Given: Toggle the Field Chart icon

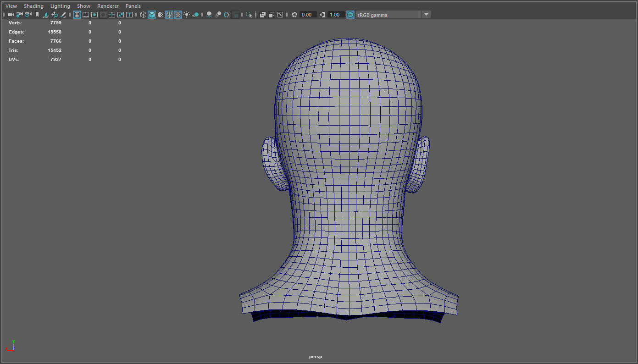Looking at the screenshot, I should tap(112, 15).
